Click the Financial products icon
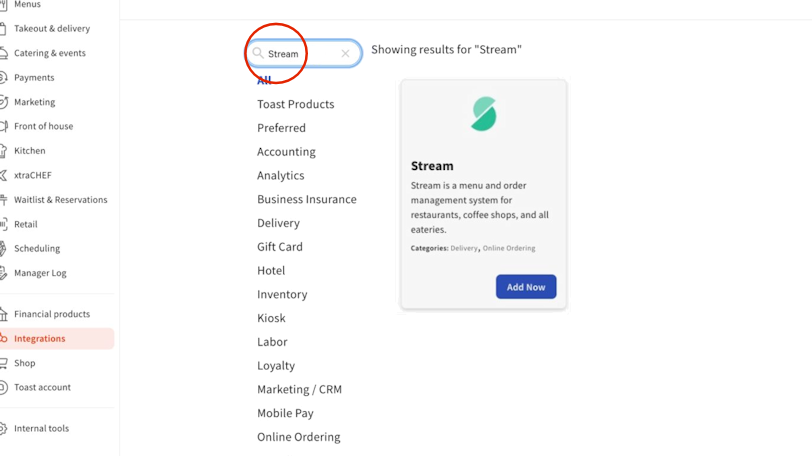Viewport: 812px width, 456px height. click(x=3, y=314)
